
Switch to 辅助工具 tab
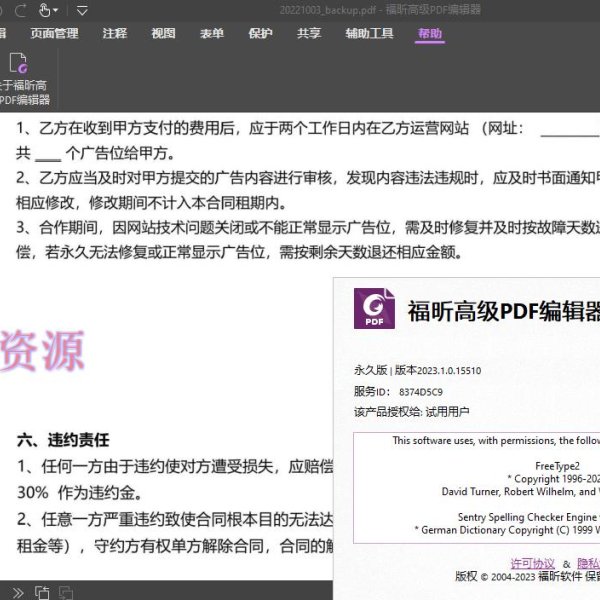(x=370, y=33)
